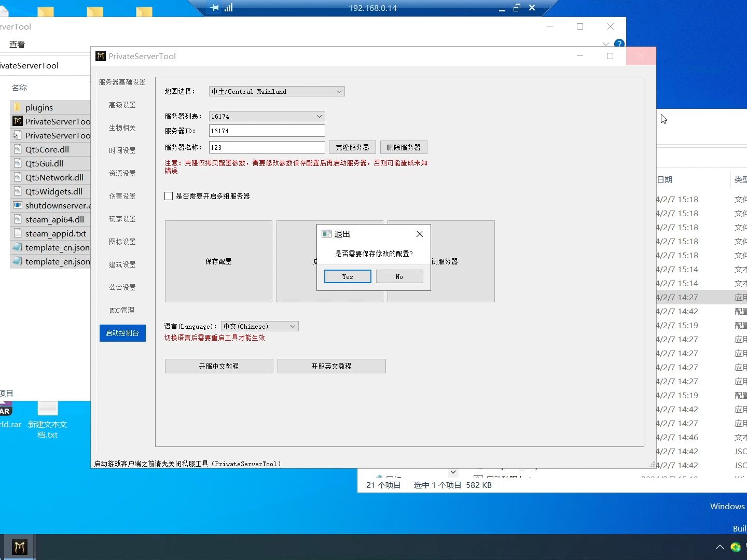Select Qt5Gui.dll in the file list
This screenshot has width=747, height=560.
45,163
